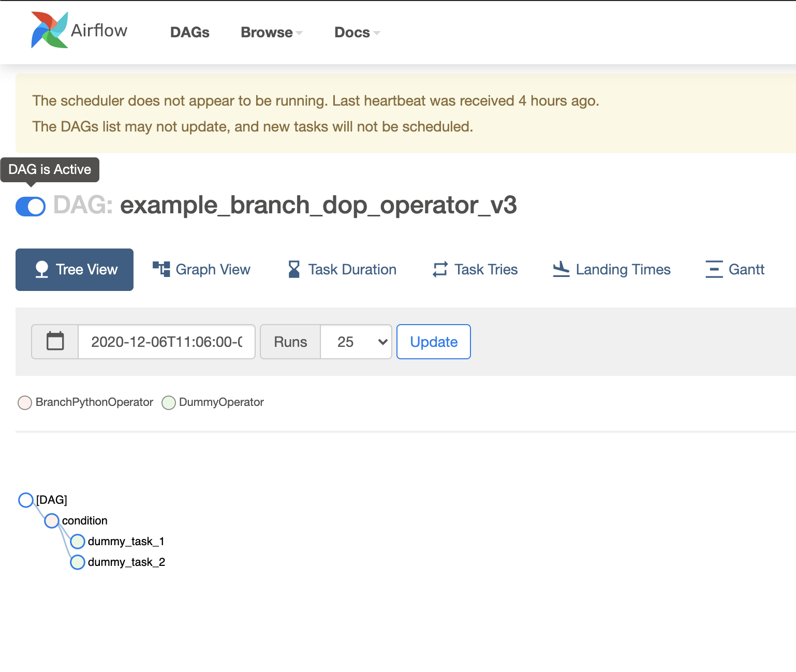Select the dummy_task_2 node circle

78,562
